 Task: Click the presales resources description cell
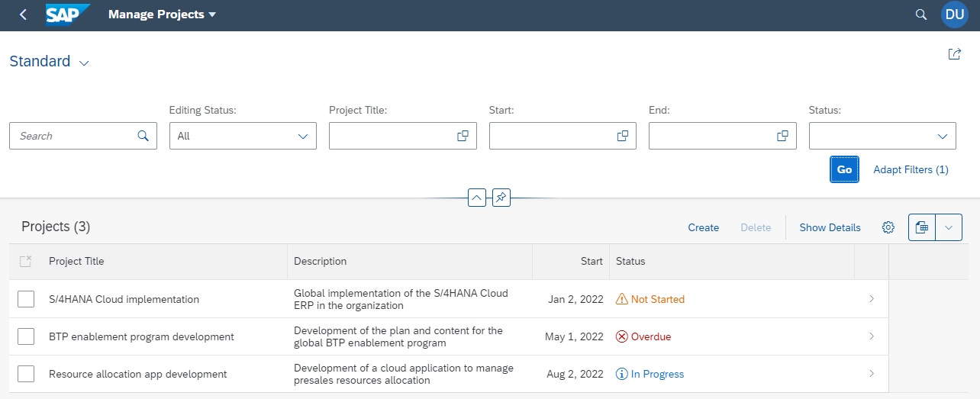pyautogui.click(x=404, y=374)
